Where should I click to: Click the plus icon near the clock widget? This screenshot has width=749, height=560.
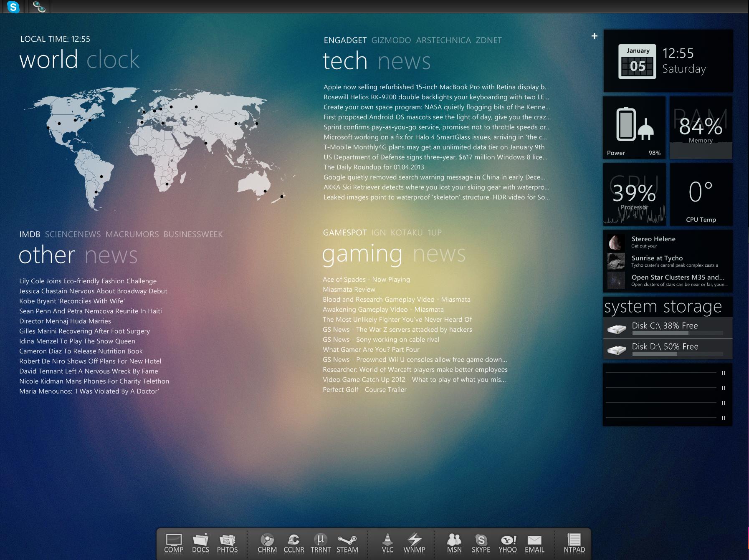pyautogui.click(x=595, y=36)
